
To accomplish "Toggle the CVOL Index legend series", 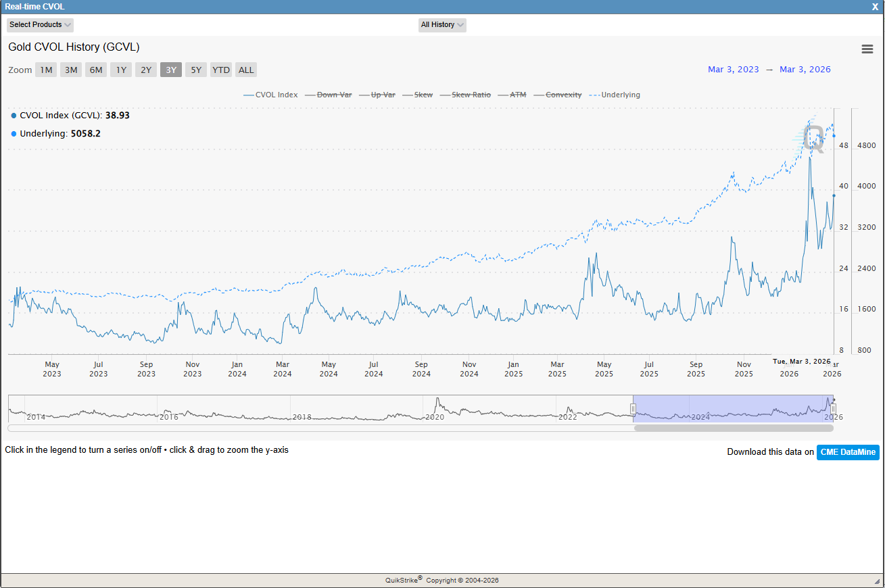I will 270,95.
